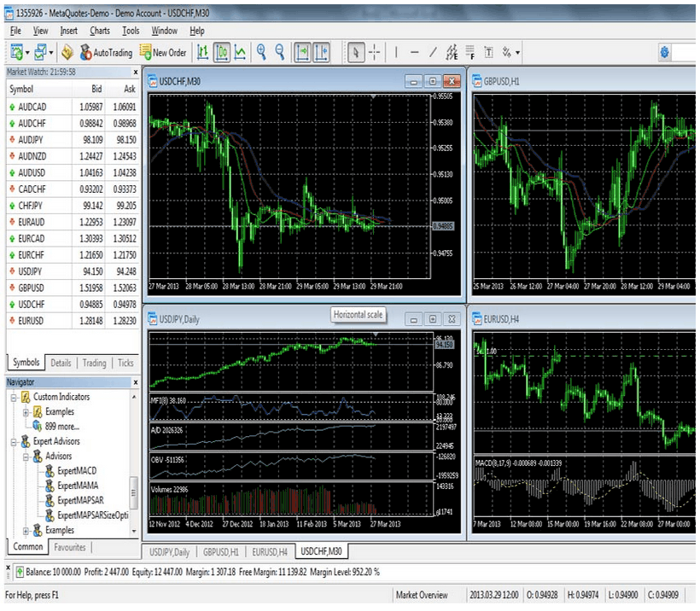Open a new chart from the toolbar icon

pos(17,53)
